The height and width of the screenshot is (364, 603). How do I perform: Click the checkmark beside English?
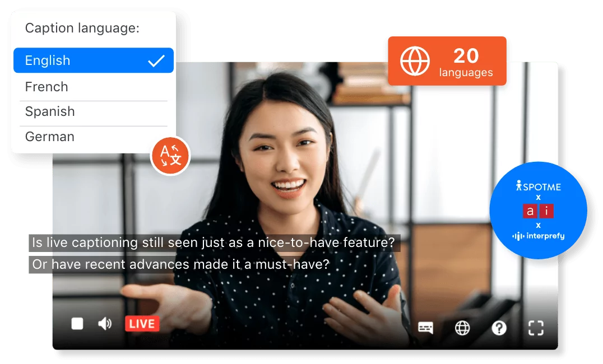(156, 60)
